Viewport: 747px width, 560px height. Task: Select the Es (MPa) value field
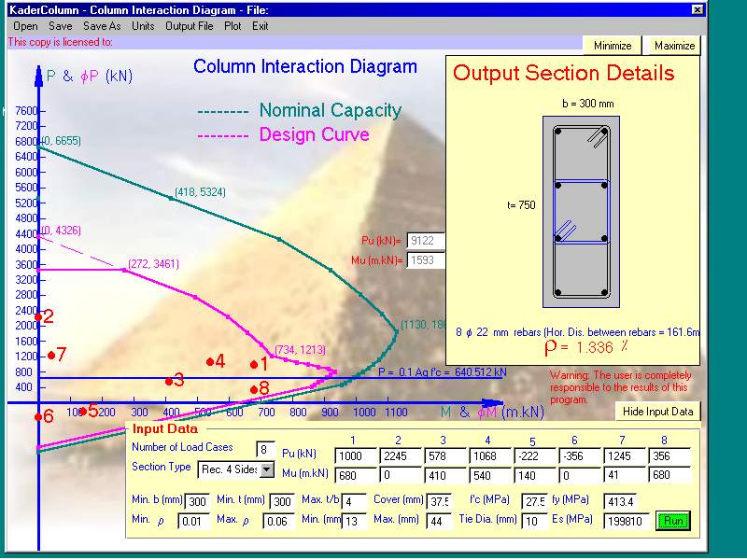coord(626,521)
